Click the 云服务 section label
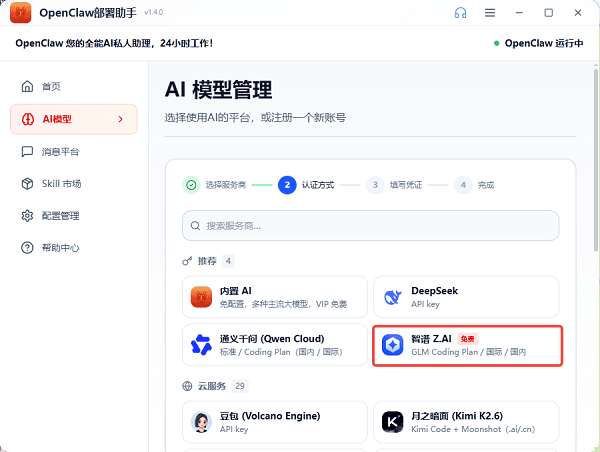The width and height of the screenshot is (600, 452). point(212,386)
